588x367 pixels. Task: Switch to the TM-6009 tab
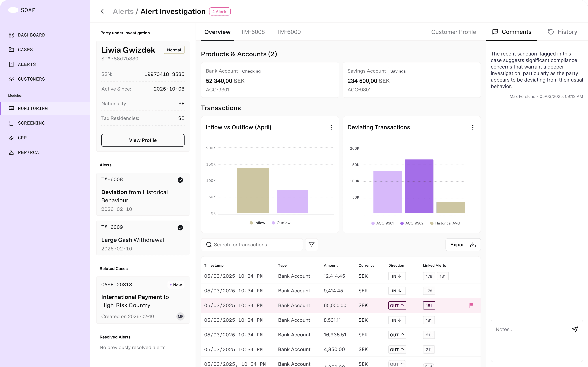288,32
